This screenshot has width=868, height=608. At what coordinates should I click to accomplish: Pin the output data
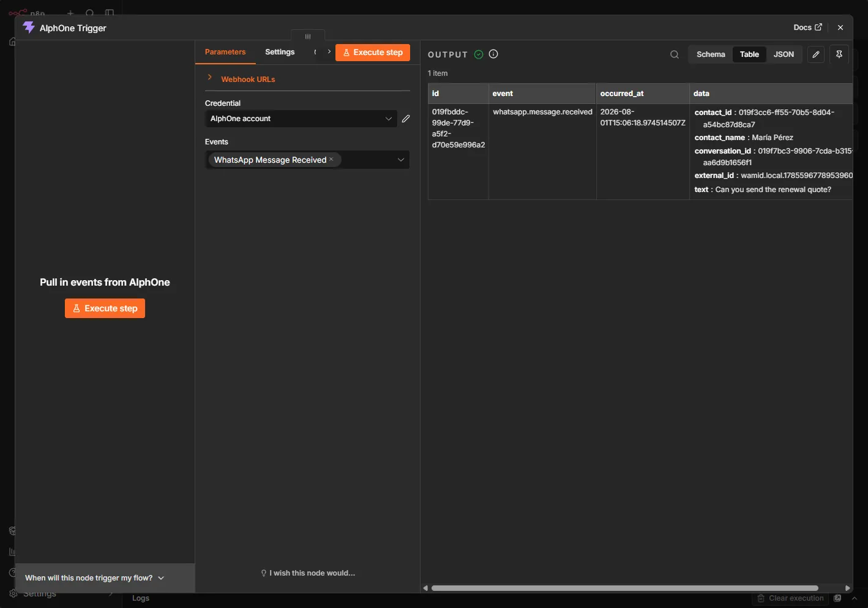[839, 54]
